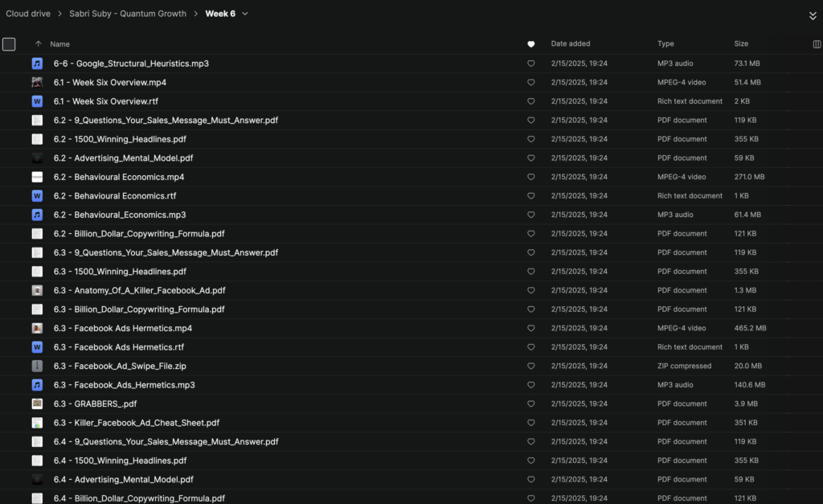Click the 73.1 MB size value
823x504 pixels.
pos(747,64)
